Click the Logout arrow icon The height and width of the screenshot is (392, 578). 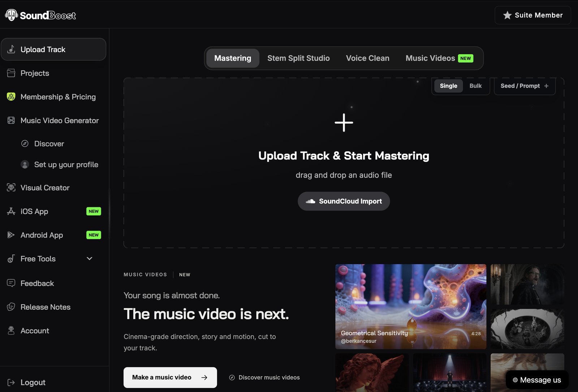pos(11,382)
